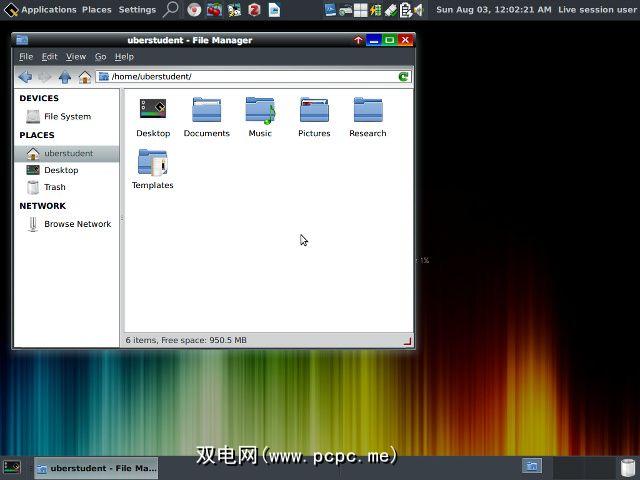The width and height of the screenshot is (640, 480).
Task: Click the status bar free space text
Action: coord(186,340)
